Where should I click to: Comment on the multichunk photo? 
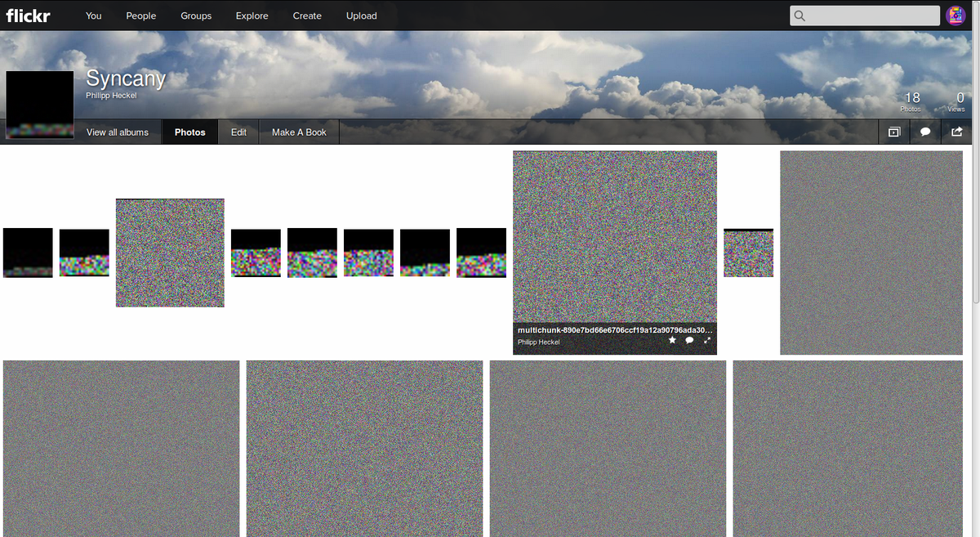690,340
